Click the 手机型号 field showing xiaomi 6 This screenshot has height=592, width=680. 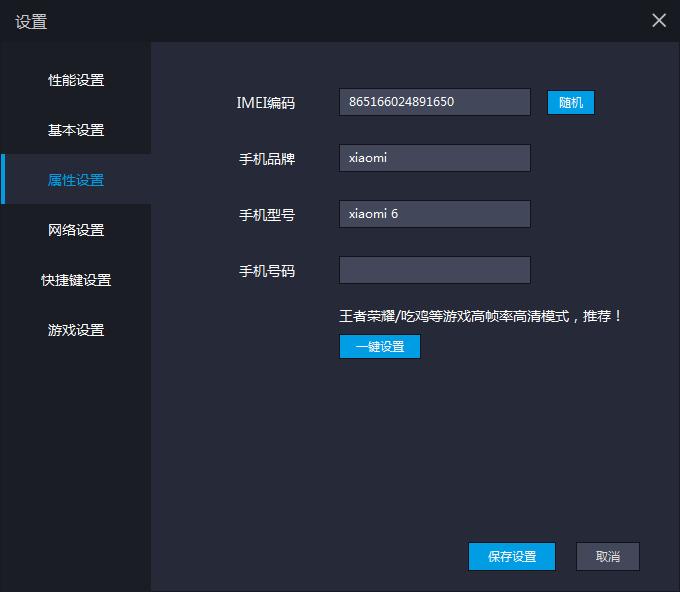(434, 214)
